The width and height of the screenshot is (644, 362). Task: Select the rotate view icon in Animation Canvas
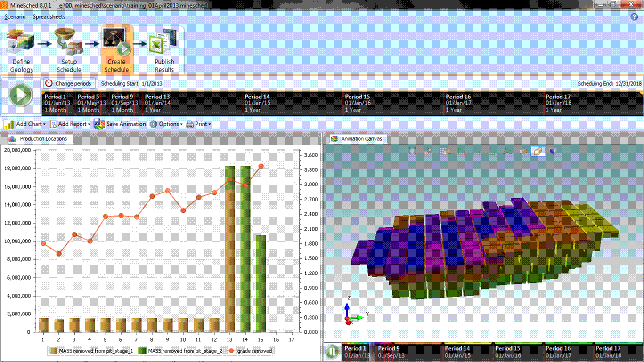[x=427, y=151]
